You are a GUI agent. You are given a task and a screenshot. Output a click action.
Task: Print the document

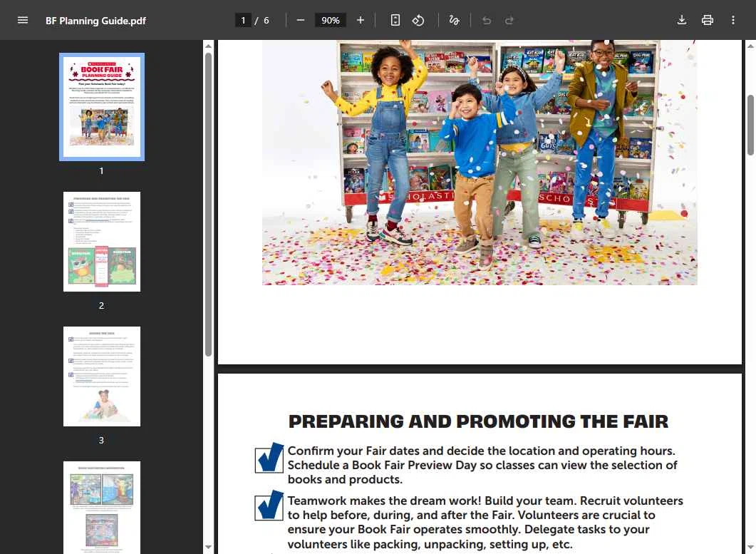(x=708, y=20)
